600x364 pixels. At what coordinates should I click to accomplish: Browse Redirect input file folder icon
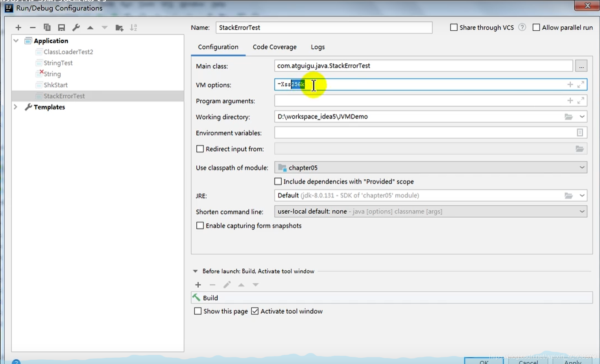tap(580, 149)
